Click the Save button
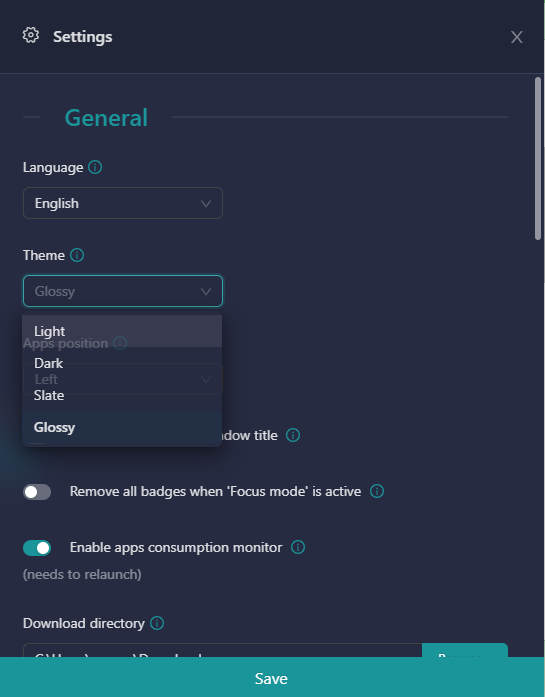The width and height of the screenshot is (545, 697). pos(271,677)
